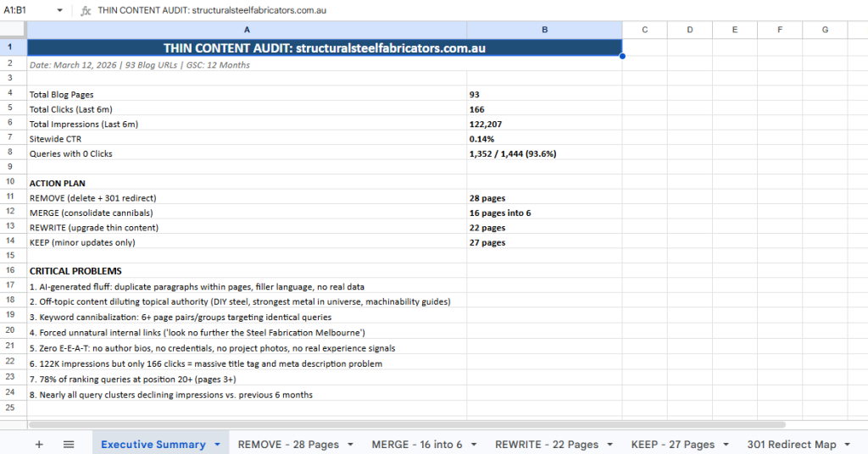Open MERGE - 16 into 6 tab arrow
Screen dimensions: 868x454
click(474, 445)
